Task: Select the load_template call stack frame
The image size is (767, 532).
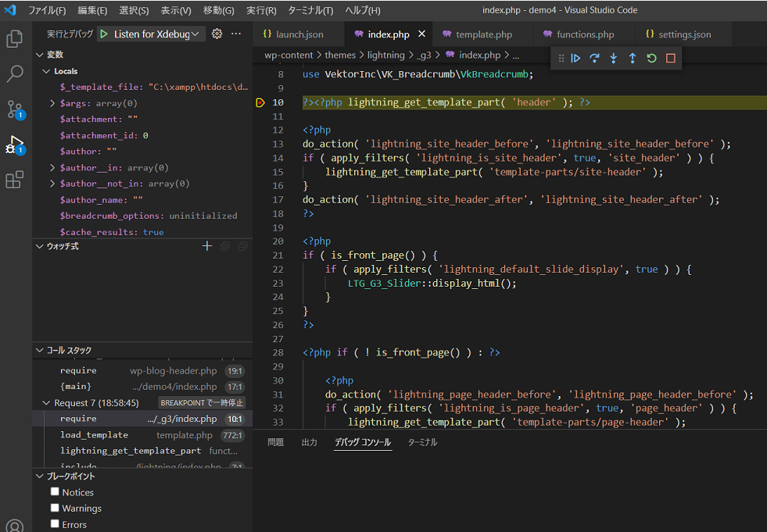Action: coord(94,435)
